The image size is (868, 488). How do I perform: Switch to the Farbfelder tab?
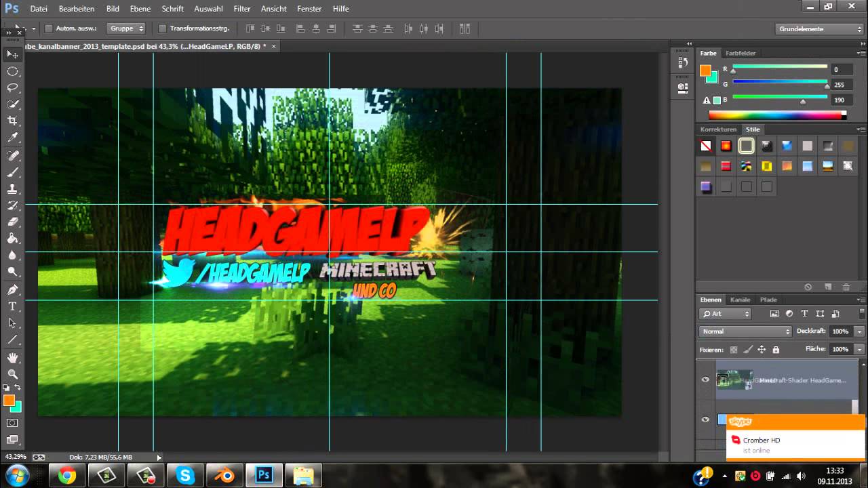(741, 53)
